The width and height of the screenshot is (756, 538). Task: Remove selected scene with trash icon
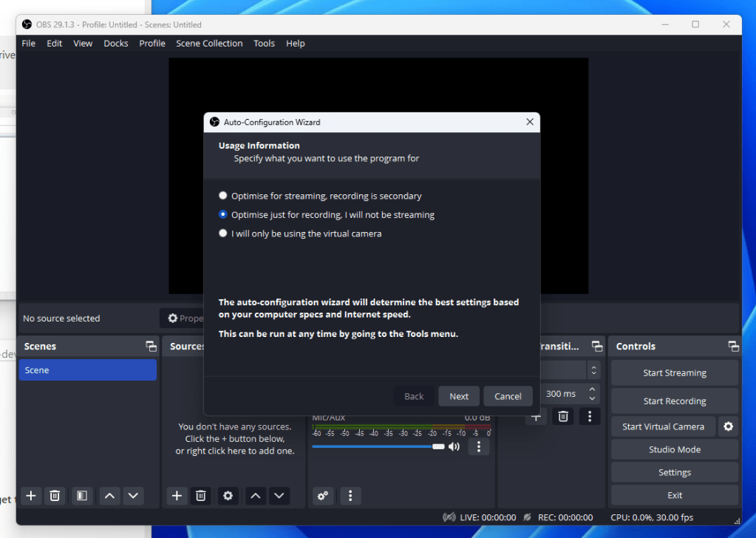(55, 496)
